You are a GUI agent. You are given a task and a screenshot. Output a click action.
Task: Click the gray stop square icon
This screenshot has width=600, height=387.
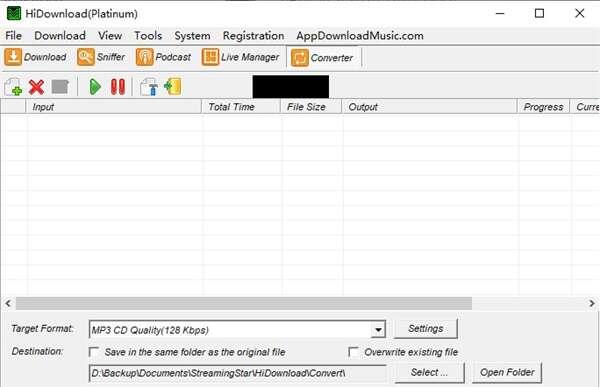pos(60,87)
